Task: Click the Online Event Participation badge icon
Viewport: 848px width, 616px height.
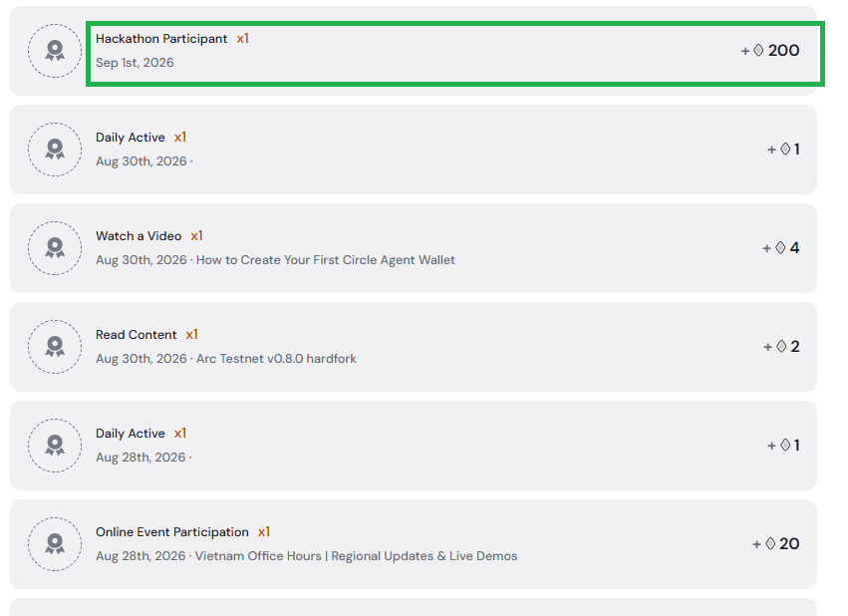Action: 55,544
